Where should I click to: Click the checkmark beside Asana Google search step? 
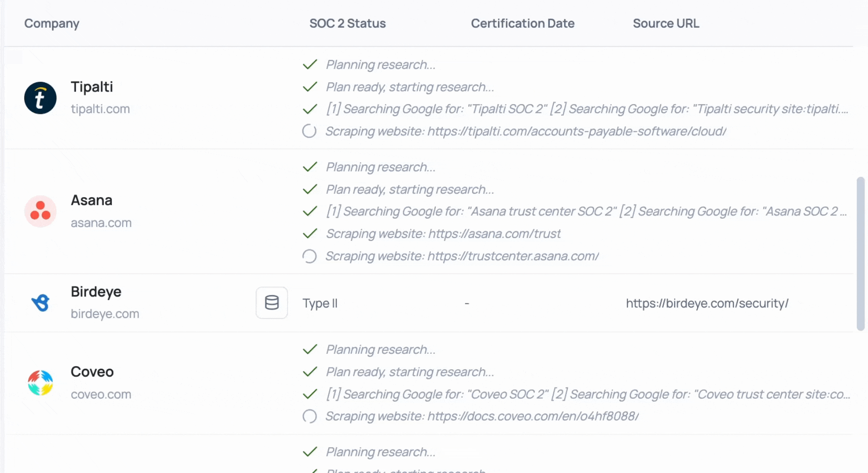tap(310, 212)
